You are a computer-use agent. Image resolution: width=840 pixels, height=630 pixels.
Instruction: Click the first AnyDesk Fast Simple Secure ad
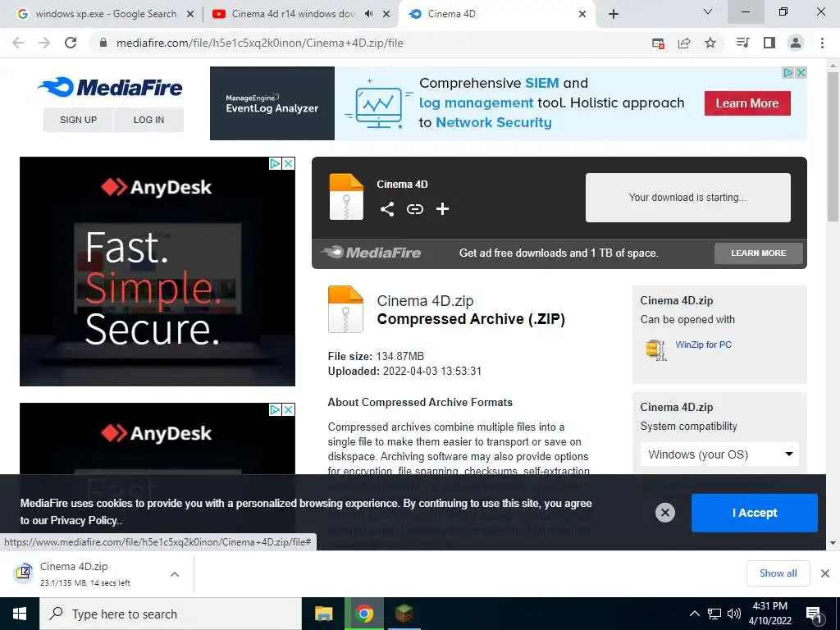(157, 271)
